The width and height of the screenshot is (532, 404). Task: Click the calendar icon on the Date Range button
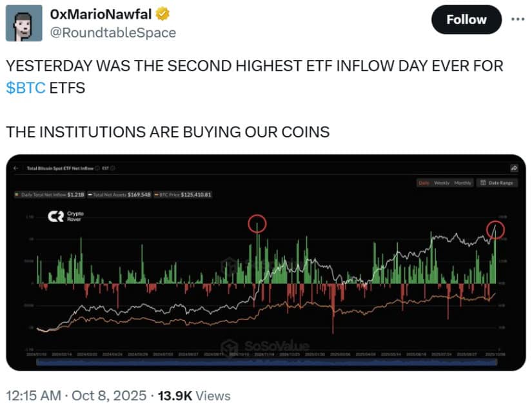pyautogui.click(x=484, y=183)
